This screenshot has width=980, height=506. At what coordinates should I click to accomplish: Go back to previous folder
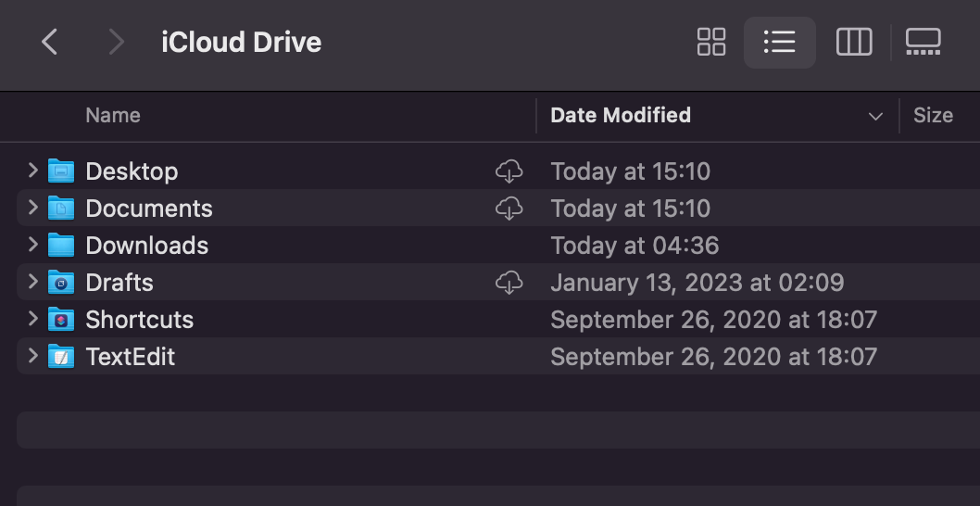click(x=50, y=42)
